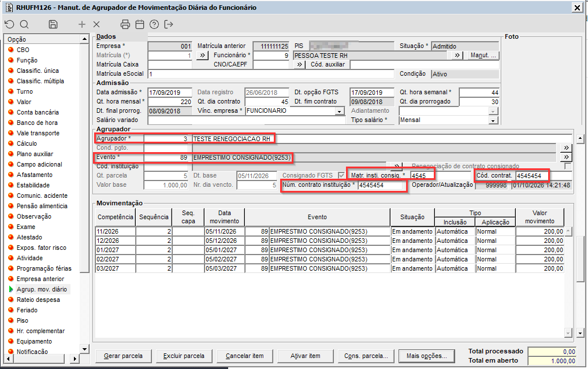Open the calendar toolbar icon
Screen dimensions: 588x369
click(140, 24)
